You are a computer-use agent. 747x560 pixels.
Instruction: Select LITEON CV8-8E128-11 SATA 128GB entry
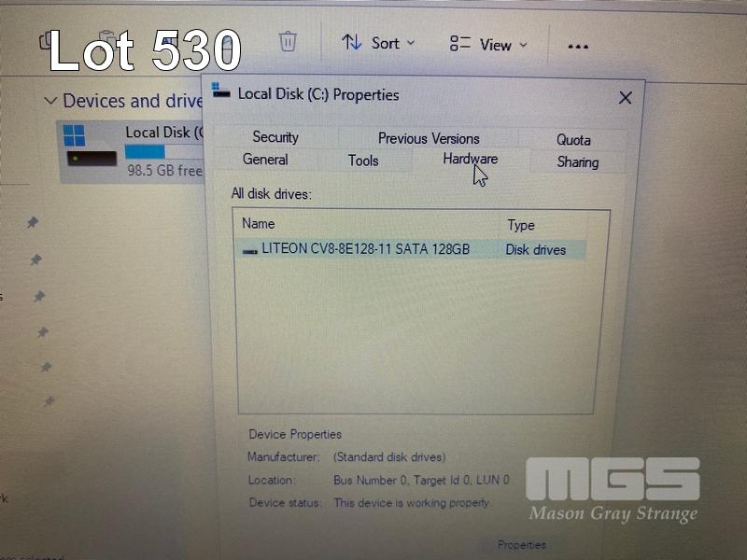pos(366,249)
